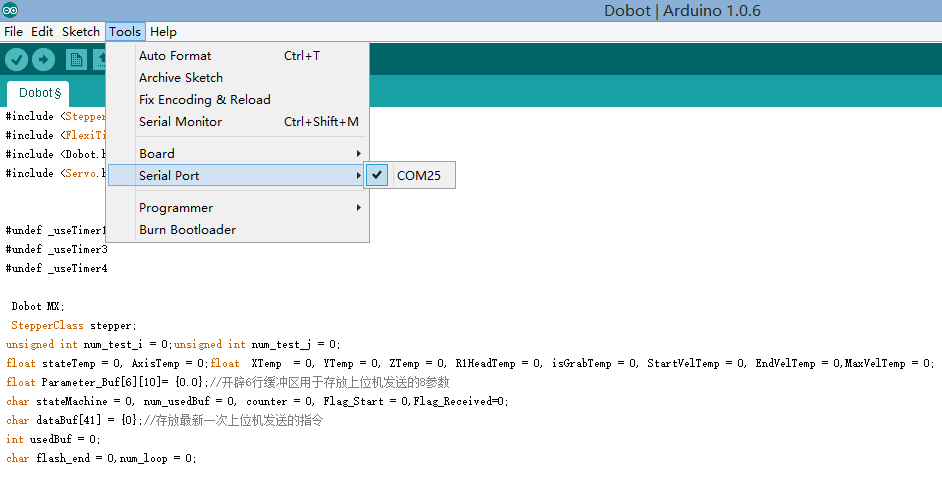Click the 'StepperClass stepper;' line
942x480 pixels.
pyautogui.click(x=74, y=326)
